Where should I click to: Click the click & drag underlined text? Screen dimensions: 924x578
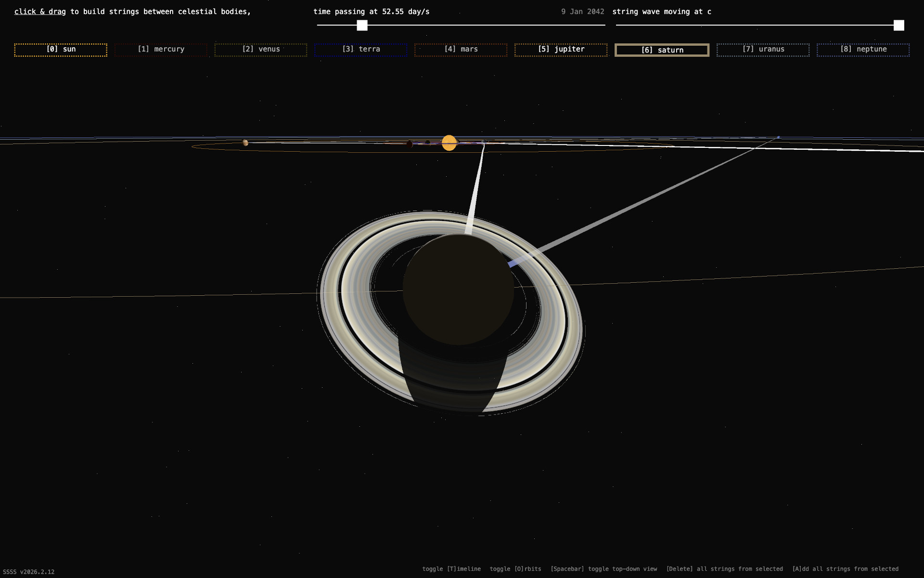(x=40, y=12)
